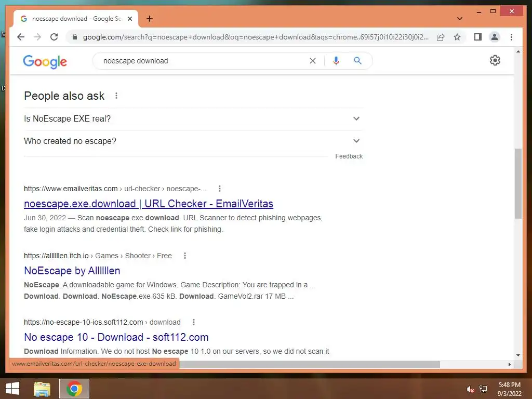Viewport: 532px width, 399px height.
Task: Click the https://www.emailveritas.com breadcrumb text
Action: point(71,189)
